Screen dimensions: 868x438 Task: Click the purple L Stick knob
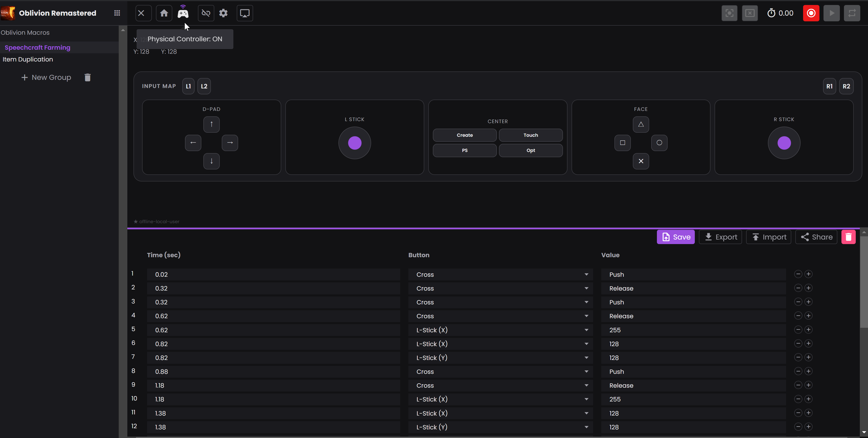(x=355, y=143)
